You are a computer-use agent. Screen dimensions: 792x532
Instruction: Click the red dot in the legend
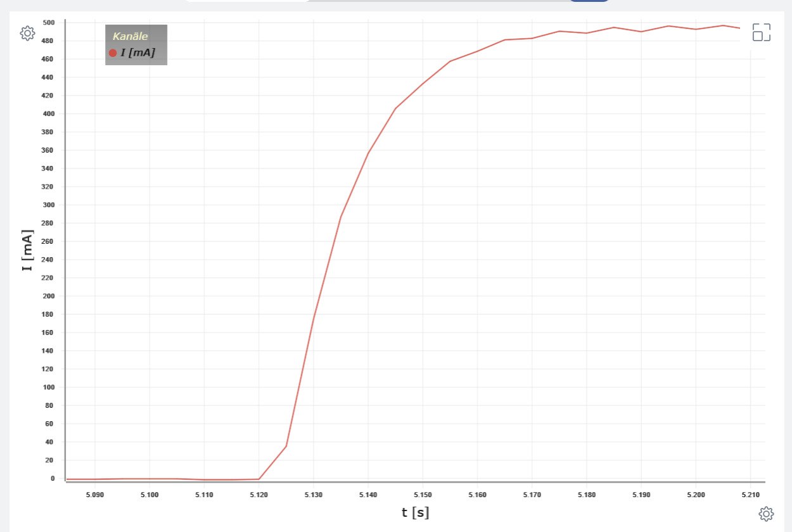(113, 53)
